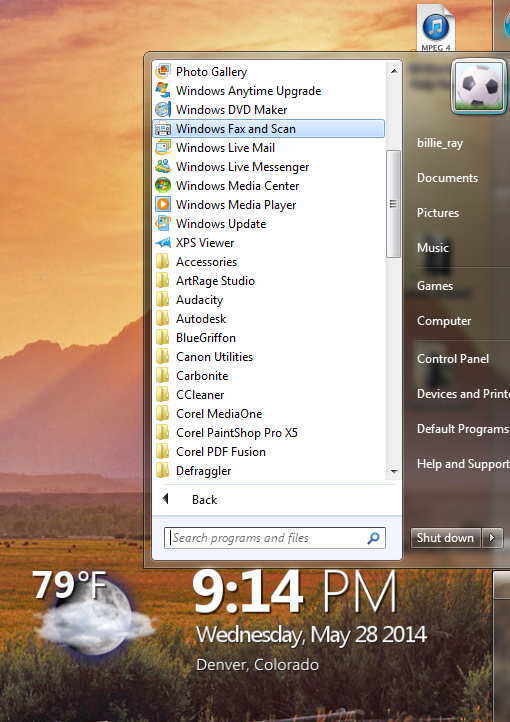Click the scrollbar up arrow in programs list
Screen dimensions: 510x722
coord(394,71)
